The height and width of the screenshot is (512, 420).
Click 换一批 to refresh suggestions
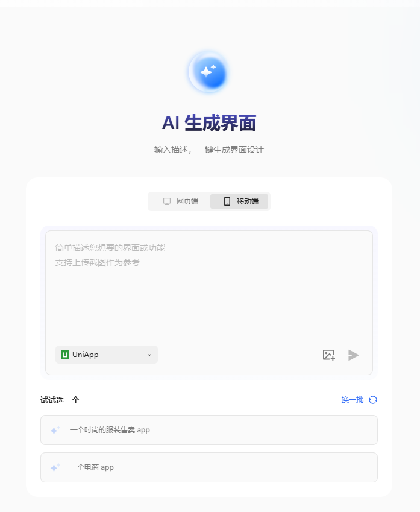[353, 400]
